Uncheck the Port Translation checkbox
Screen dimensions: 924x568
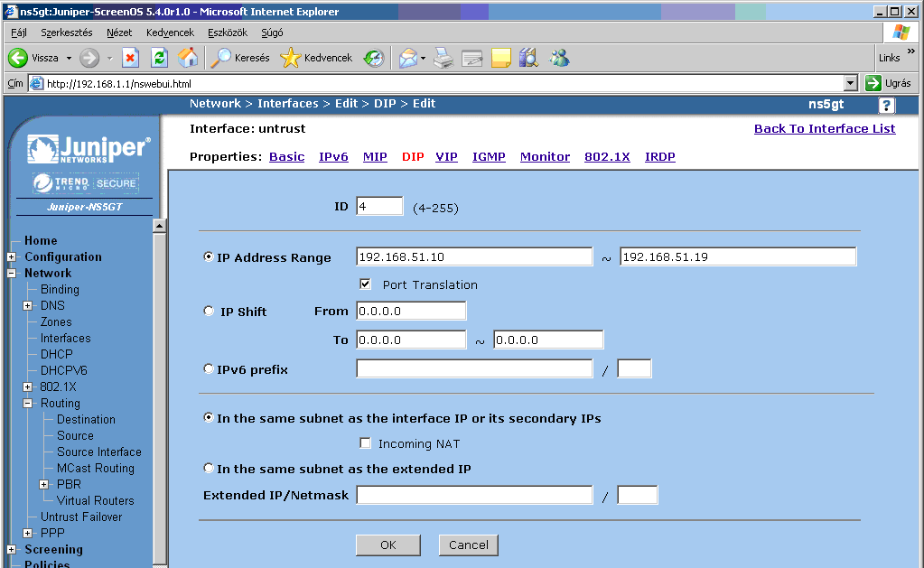point(366,284)
